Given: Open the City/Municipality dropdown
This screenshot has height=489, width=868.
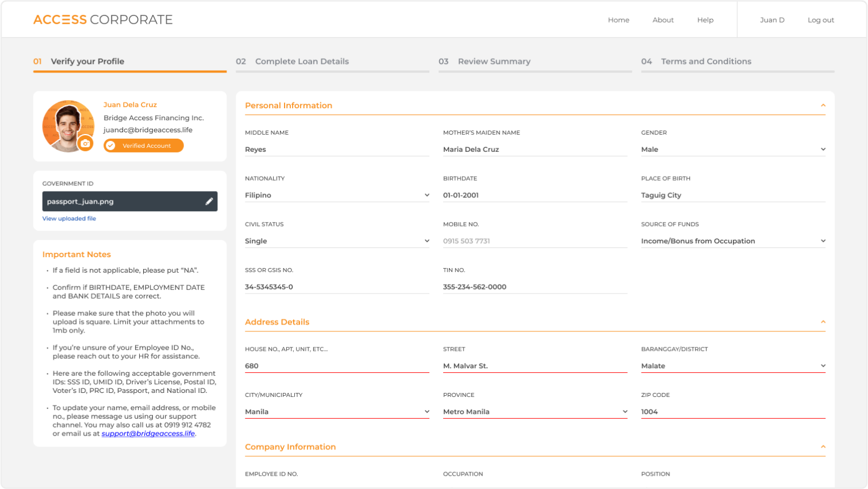Looking at the screenshot, I should pyautogui.click(x=337, y=412).
